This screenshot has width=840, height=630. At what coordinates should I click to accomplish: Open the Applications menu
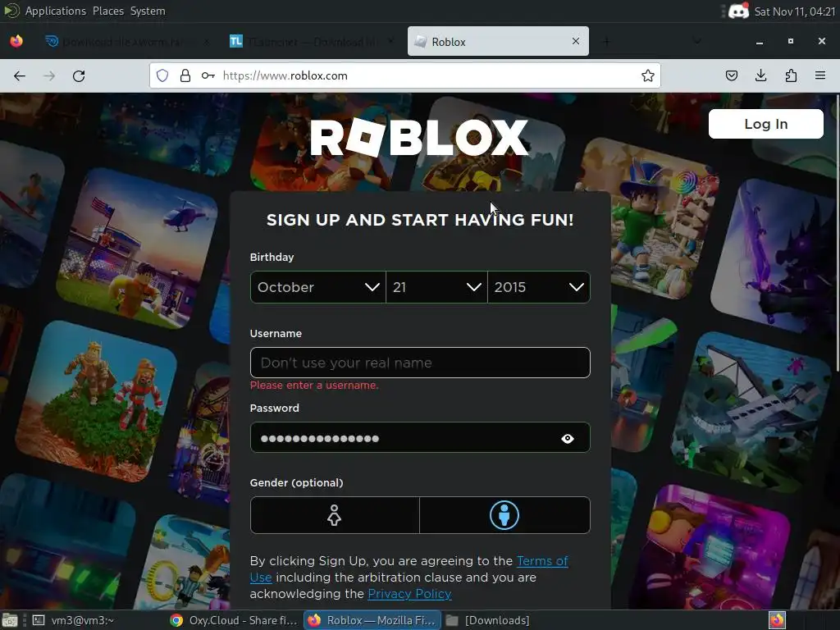(x=56, y=11)
